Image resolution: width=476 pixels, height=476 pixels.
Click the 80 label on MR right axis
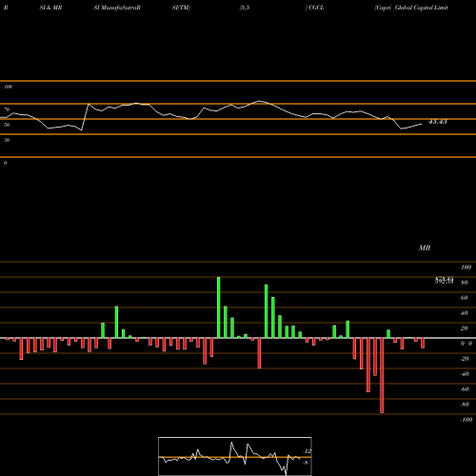pyautogui.click(x=465, y=283)
